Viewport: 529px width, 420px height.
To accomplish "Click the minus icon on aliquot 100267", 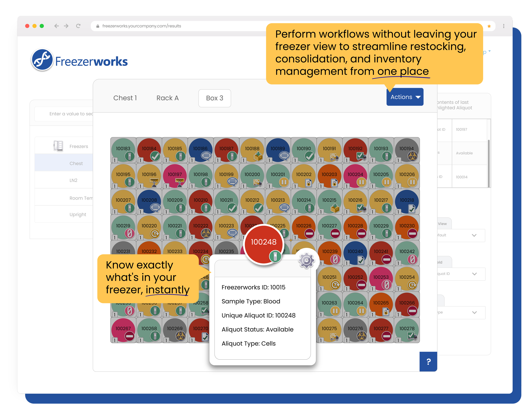I will click(129, 336).
